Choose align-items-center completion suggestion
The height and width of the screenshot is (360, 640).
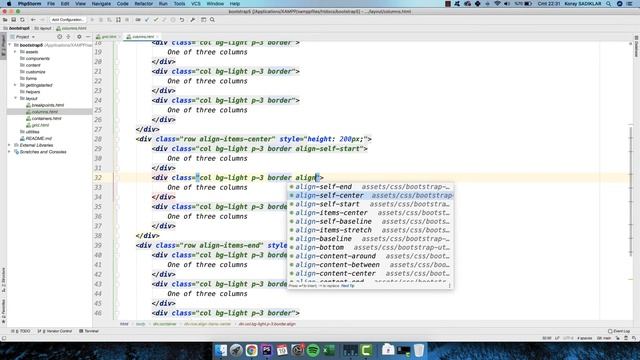tap(370, 213)
